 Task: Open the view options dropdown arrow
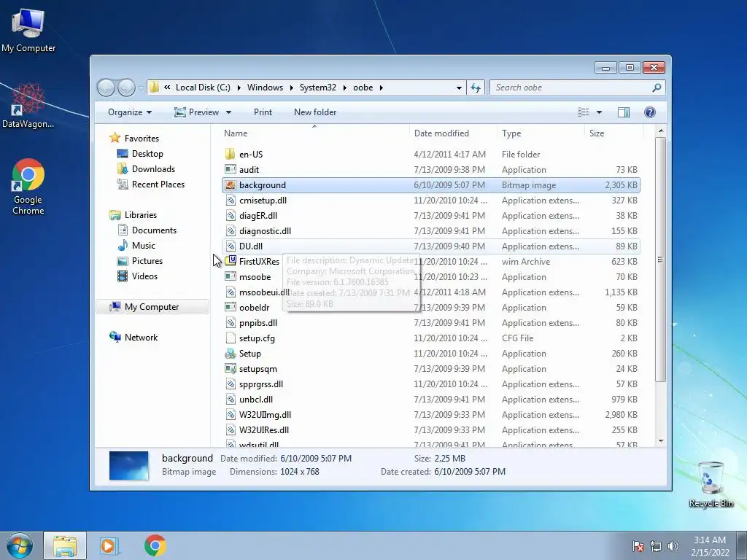click(600, 112)
